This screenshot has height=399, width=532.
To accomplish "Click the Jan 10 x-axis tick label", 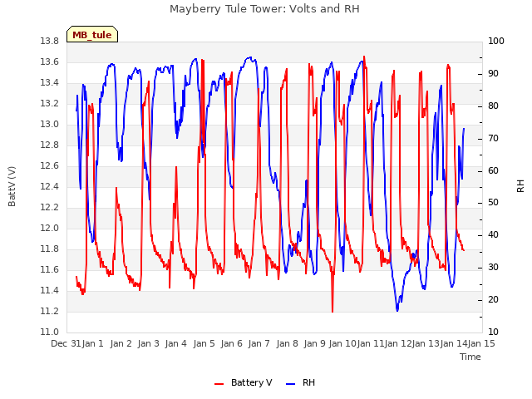I will [x=342, y=343].
